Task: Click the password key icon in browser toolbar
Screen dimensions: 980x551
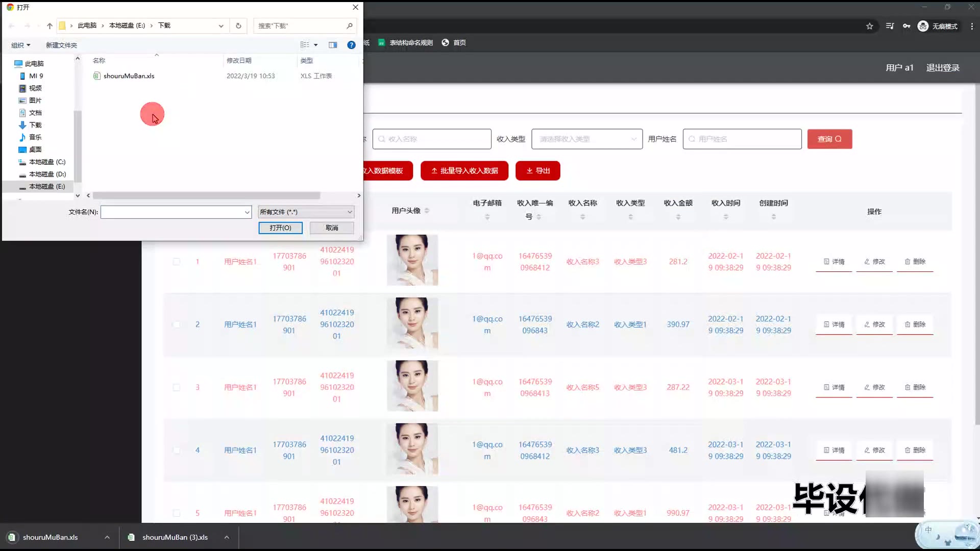Action: [906, 26]
